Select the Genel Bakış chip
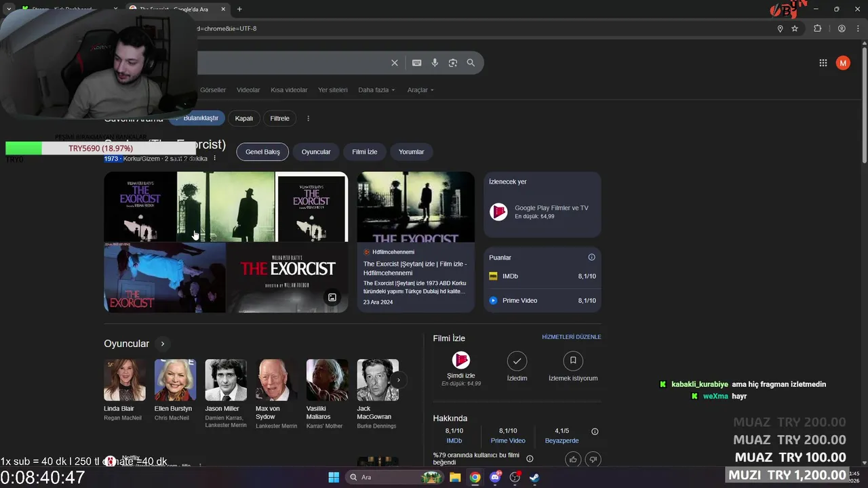Image resolution: width=868 pixels, height=488 pixels. tap(262, 152)
